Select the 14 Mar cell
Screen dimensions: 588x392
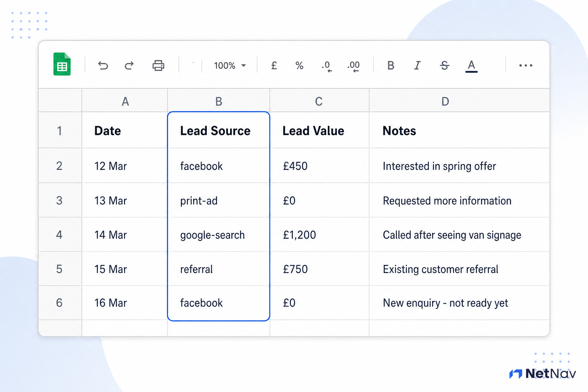point(125,234)
